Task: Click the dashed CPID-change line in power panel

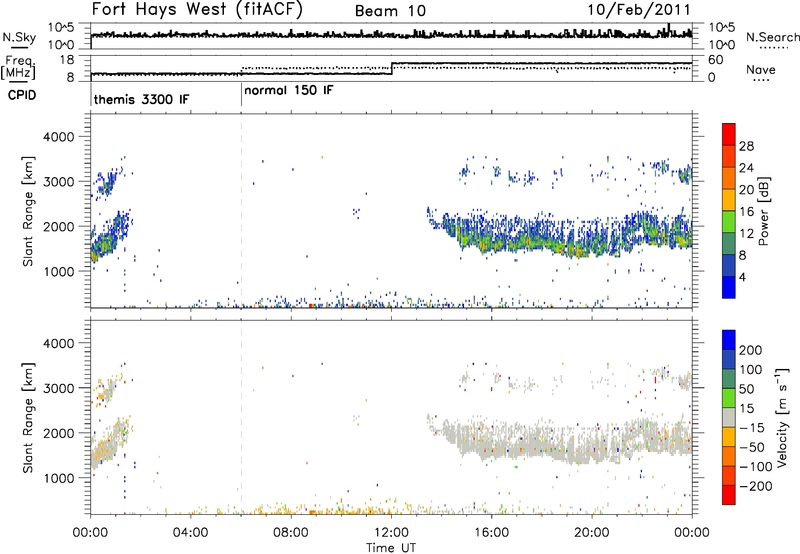Action: pos(241,209)
